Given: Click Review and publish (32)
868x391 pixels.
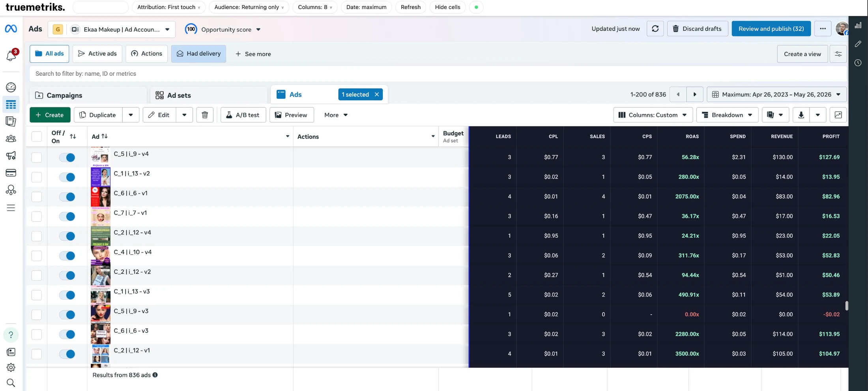Looking at the screenshot, I should [771, 29].
